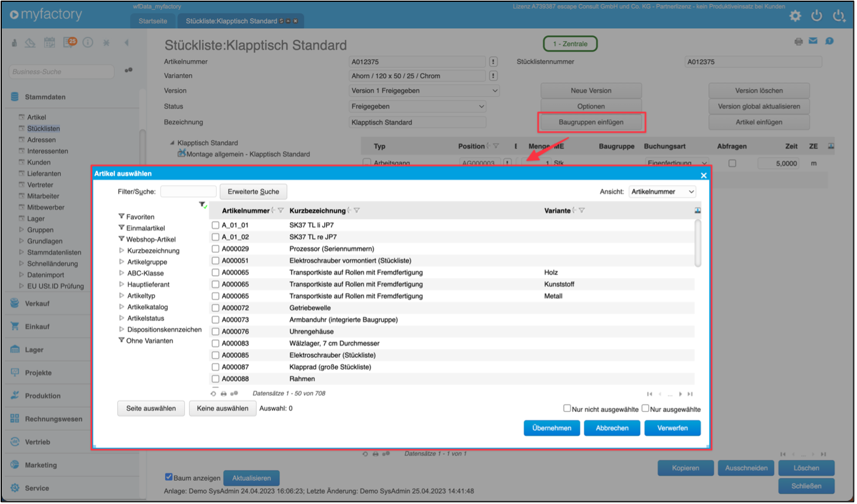This screenshot has width=857, height=504.
Task: Click the exclamation icon next to Varianten field
Action: click(x=493, y=76)
